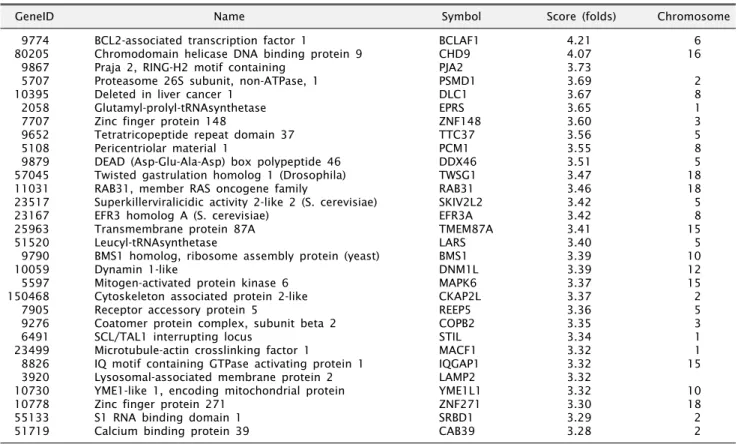Click the Symbol column header

point(461,17)
